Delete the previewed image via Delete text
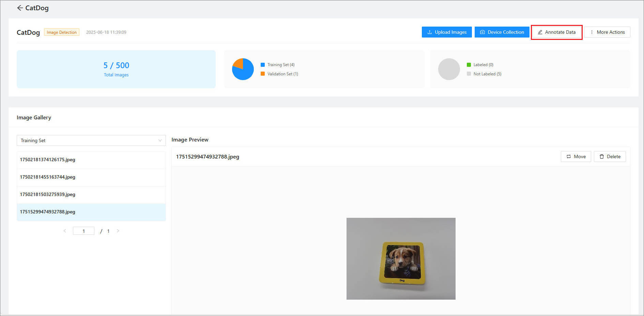Viewport: 644px width, 316px height. (x=614, y=156)
